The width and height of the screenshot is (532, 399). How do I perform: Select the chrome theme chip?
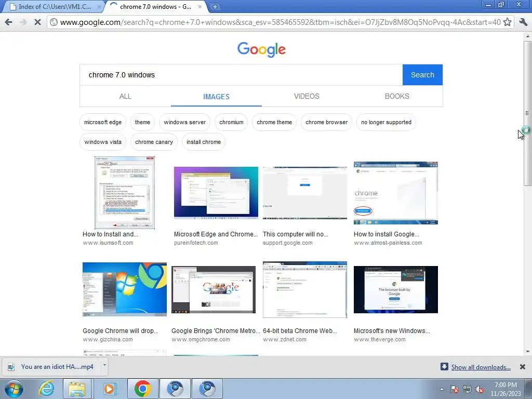(x=274, y=122)
